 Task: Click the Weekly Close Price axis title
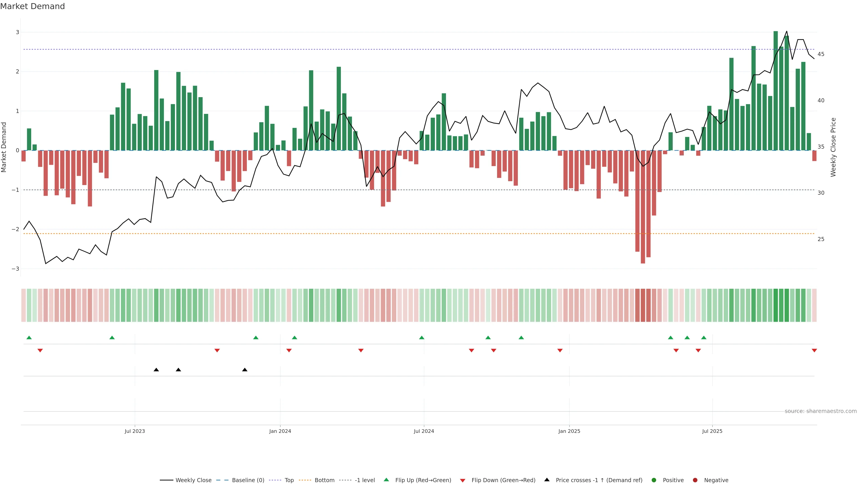[833, 147]
